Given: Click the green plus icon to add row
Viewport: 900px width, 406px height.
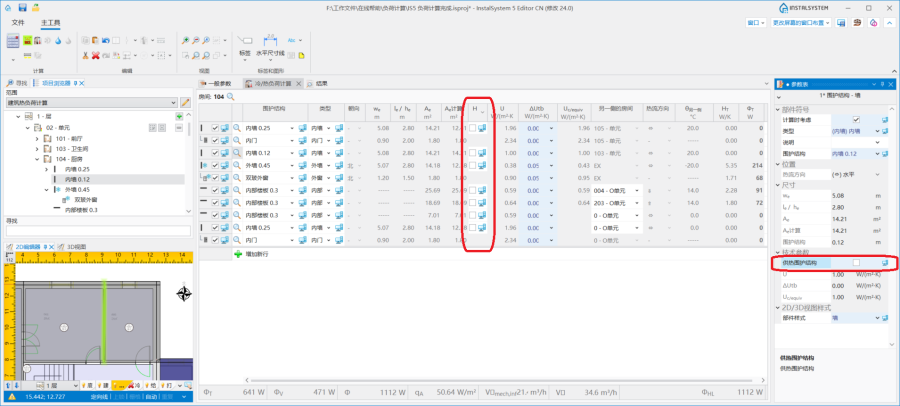Looking at the screenshot, I should pos(237,254).
